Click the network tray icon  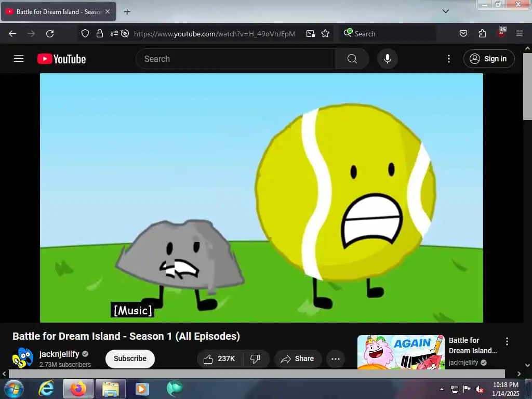coord(455,389)
